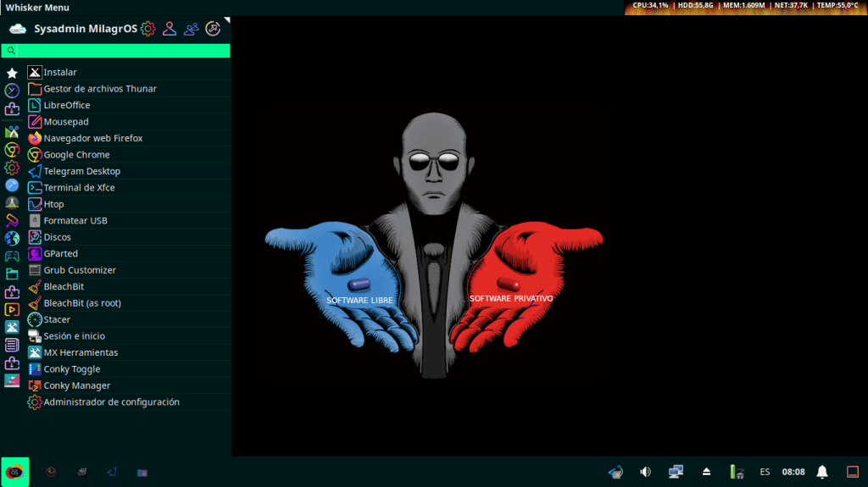The height and width of the screenshot is (487, 868).
Task: Select Gestor de archivos Thunar entry
Action: (x=99, y=89)
